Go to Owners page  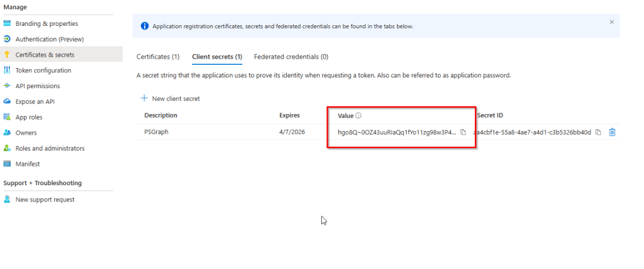(26, 133)
